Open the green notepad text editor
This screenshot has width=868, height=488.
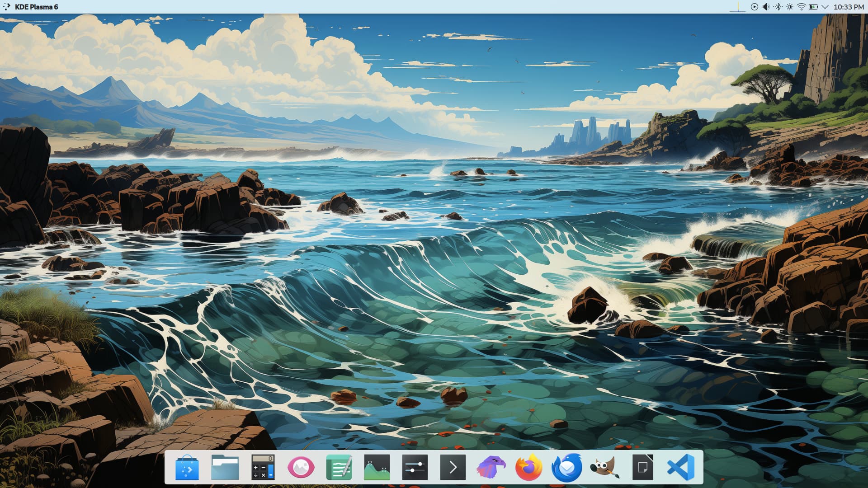pyautogui.click(x=339, y=467)
